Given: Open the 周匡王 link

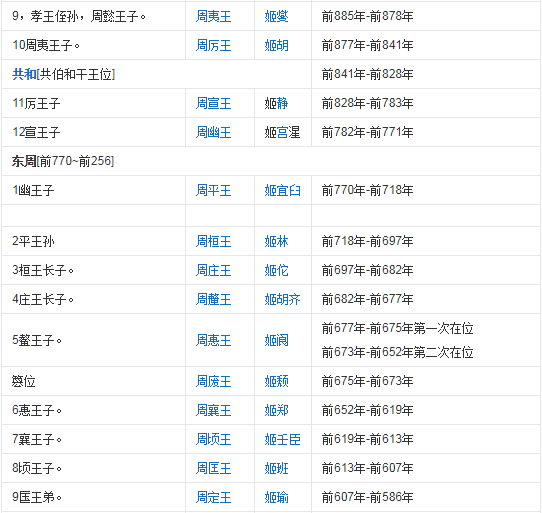Looking at the screenshot, I should (x=213, y=469).
